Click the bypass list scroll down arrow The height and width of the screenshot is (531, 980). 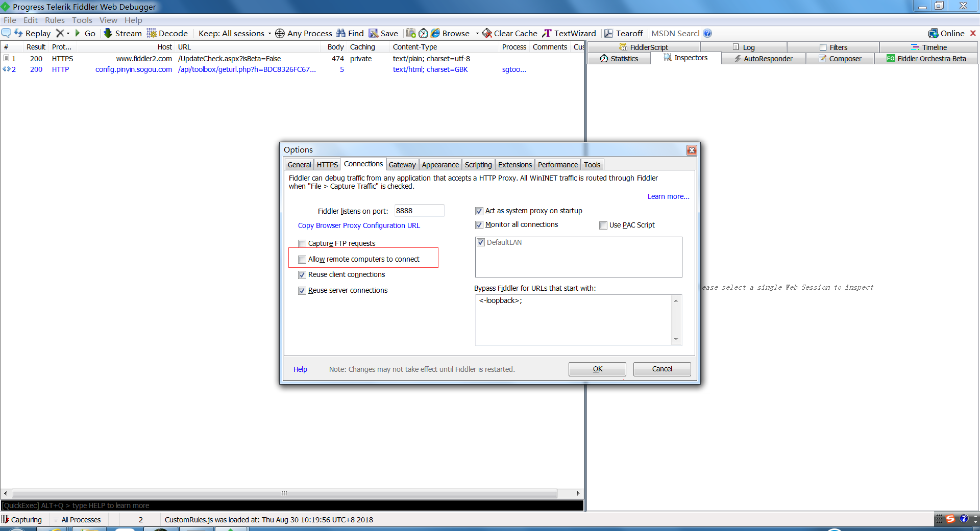point(676,339)
